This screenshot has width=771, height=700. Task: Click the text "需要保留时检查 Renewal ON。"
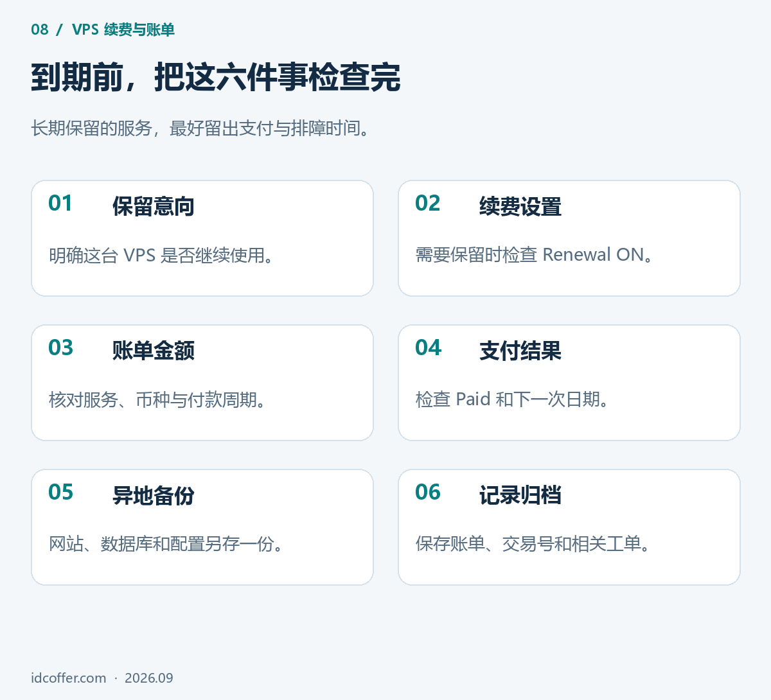(x=535, y=255)
